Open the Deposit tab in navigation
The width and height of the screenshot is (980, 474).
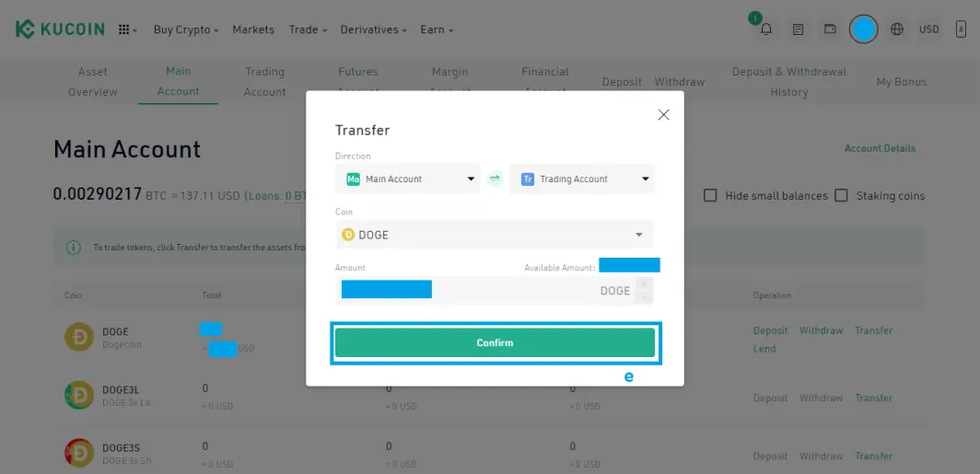[x=622, y=82]
